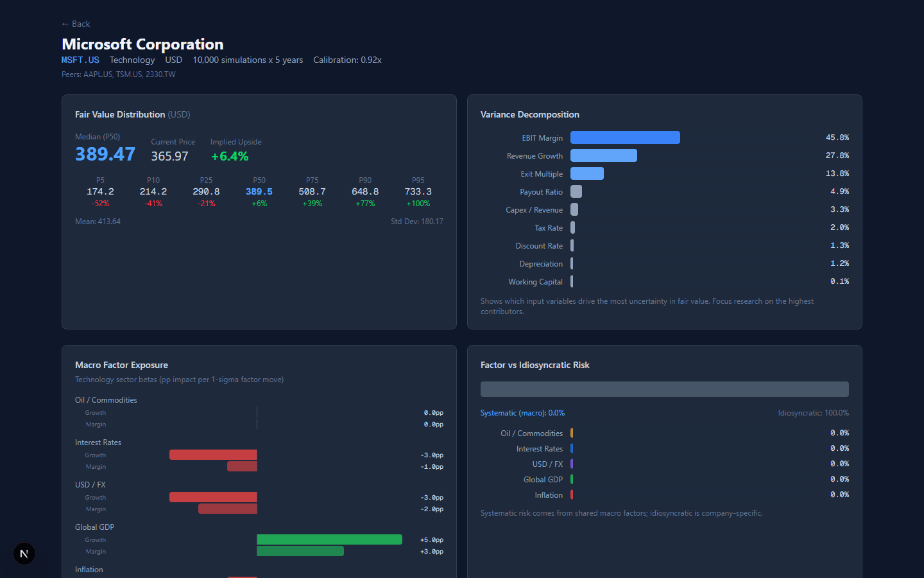This screenshot has width=924, height=578.
Task: Click the Calibration: 0.92x text
Action: pos(347,60)
